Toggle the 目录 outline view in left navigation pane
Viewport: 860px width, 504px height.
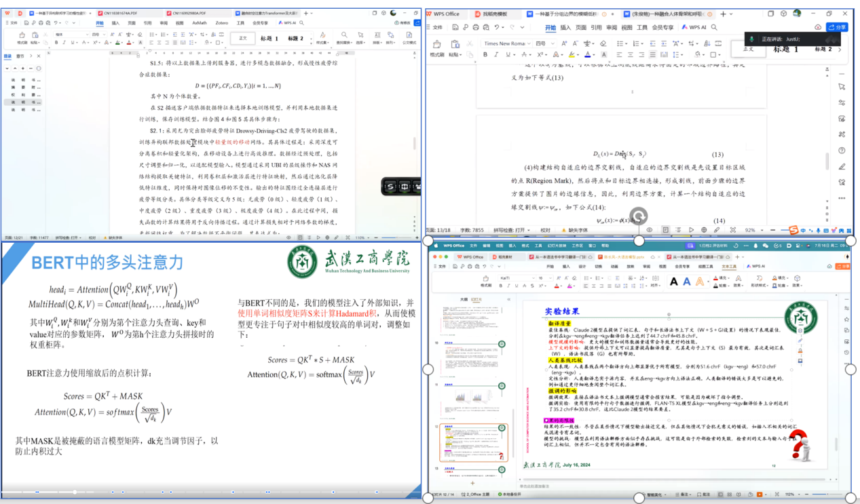[7, 56]
